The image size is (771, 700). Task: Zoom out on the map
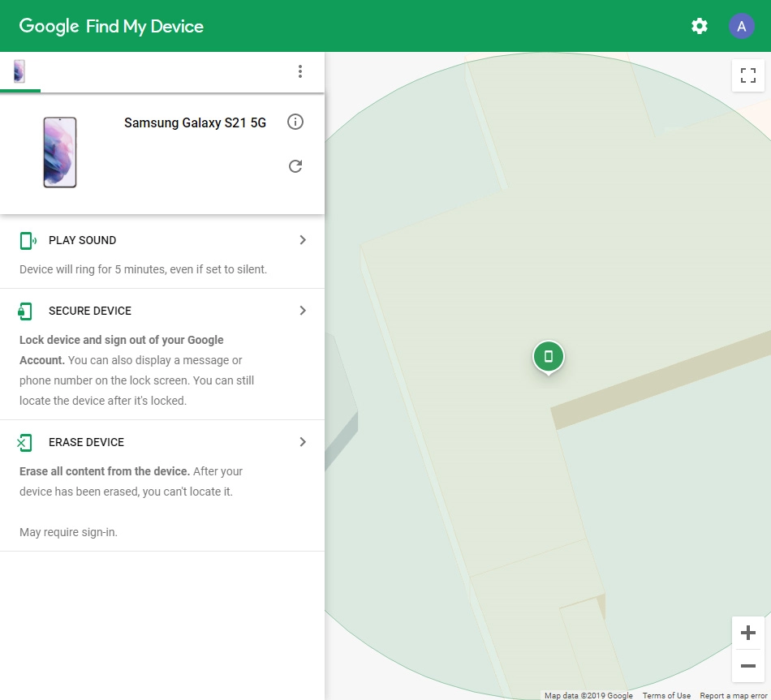[x=747, y=666]
